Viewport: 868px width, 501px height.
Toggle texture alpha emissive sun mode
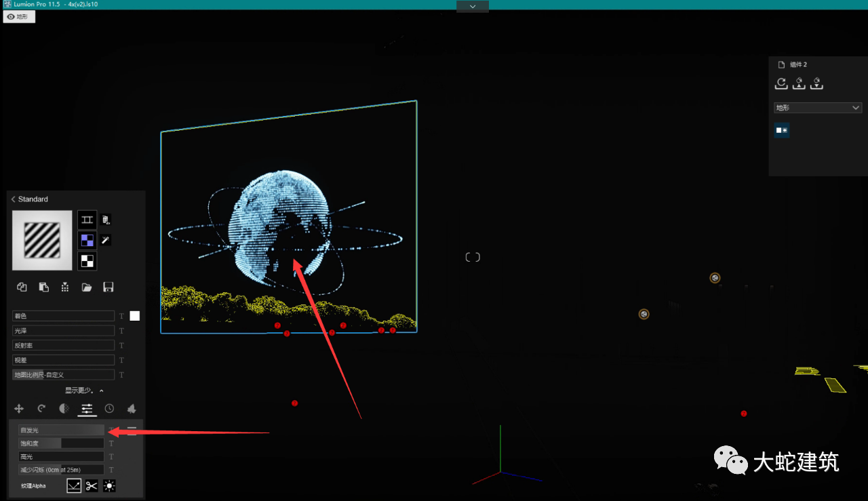tap(109, 485)
